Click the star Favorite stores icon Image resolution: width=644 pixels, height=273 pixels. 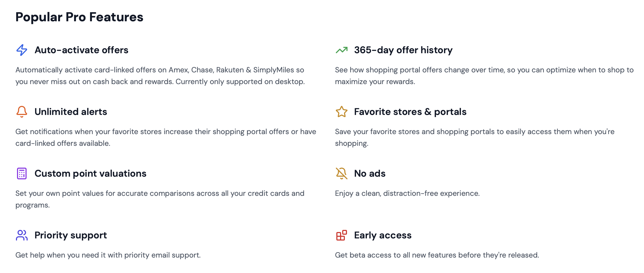342,112
